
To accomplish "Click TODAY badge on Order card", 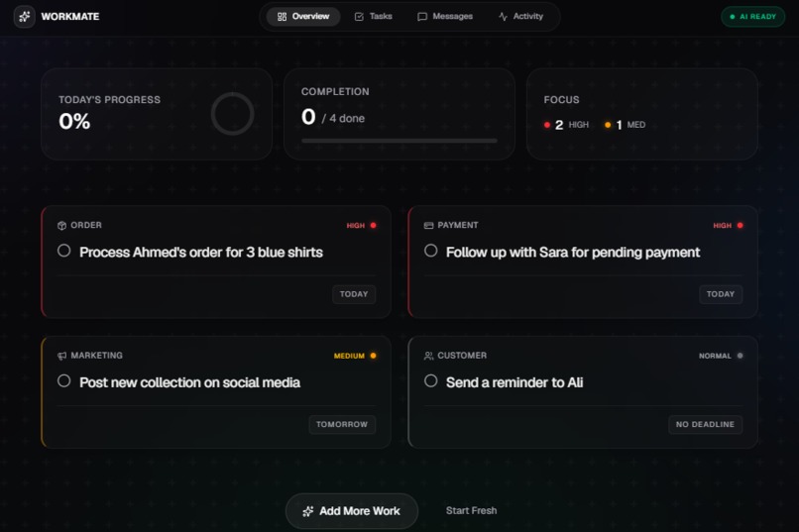I will pos(354,294).
